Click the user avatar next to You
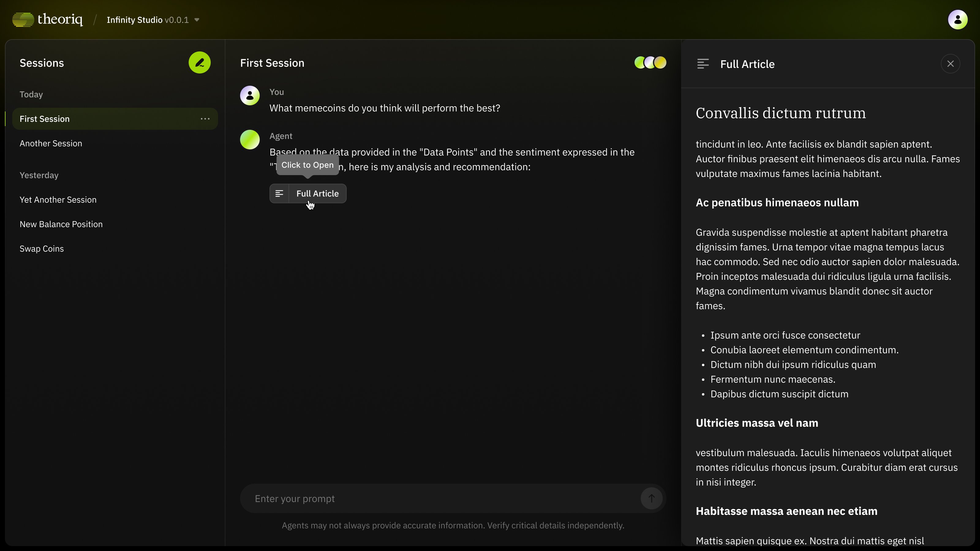 pos(250,96)
